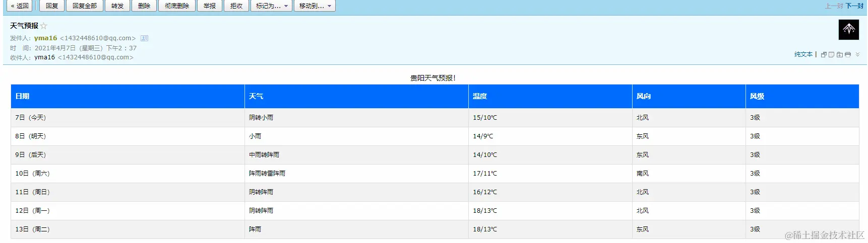This screenshot has width=868, height=243.
Task: Report the email with 举报
Action: point(210,6)
